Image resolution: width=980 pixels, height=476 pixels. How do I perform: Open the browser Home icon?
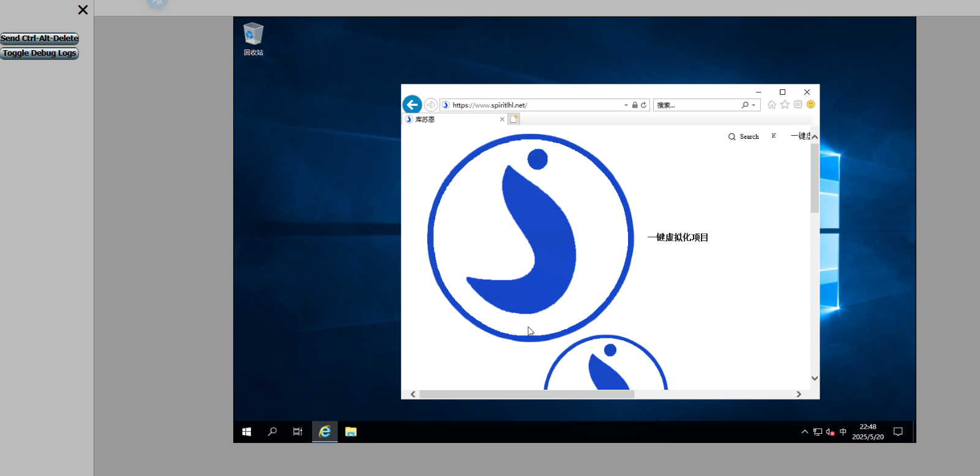(772, 105)
